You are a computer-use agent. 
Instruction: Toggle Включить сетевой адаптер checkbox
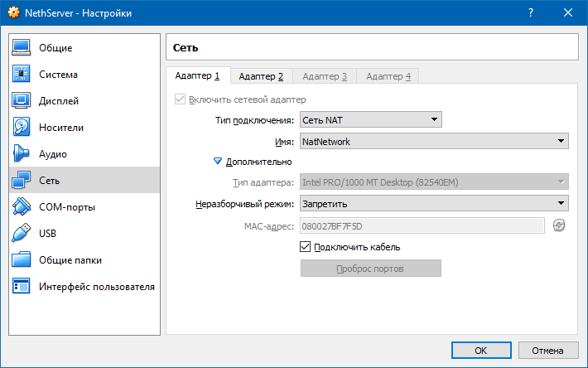pyautogui.click(x=180, y=99)
